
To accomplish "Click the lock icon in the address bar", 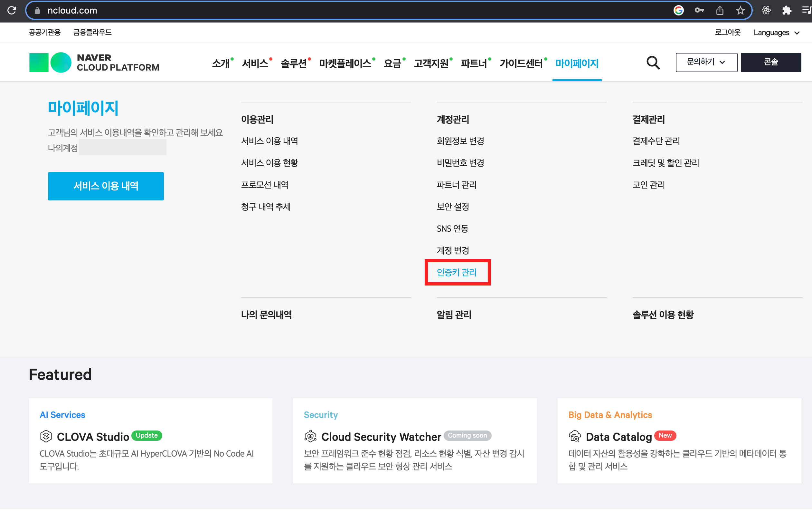I will click(x=37, y=10).
